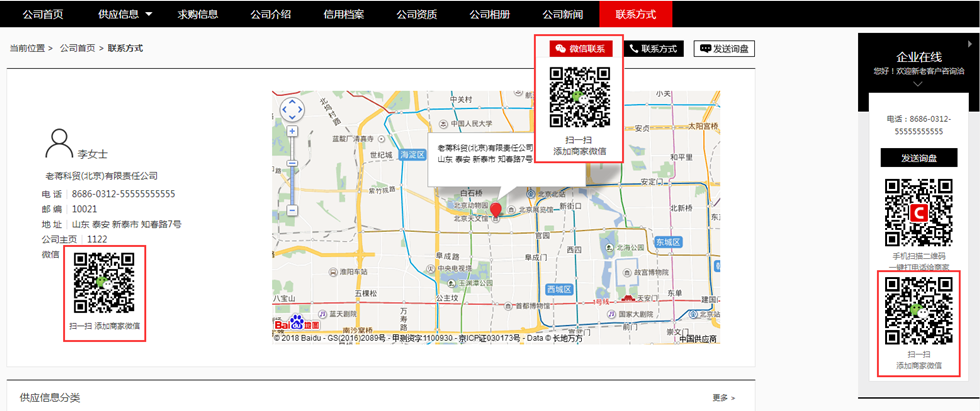Image resolution: width=980 pixels, height=411 pixels.
Task: Expand the 供应信息 dropdown menu
Action: pos(149,14)
